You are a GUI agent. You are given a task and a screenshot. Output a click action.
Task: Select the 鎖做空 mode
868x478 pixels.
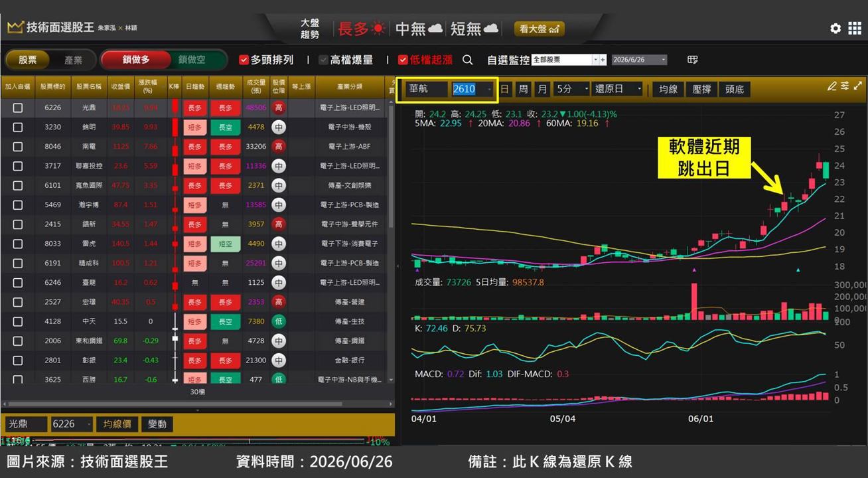click(x=192, y=60)
